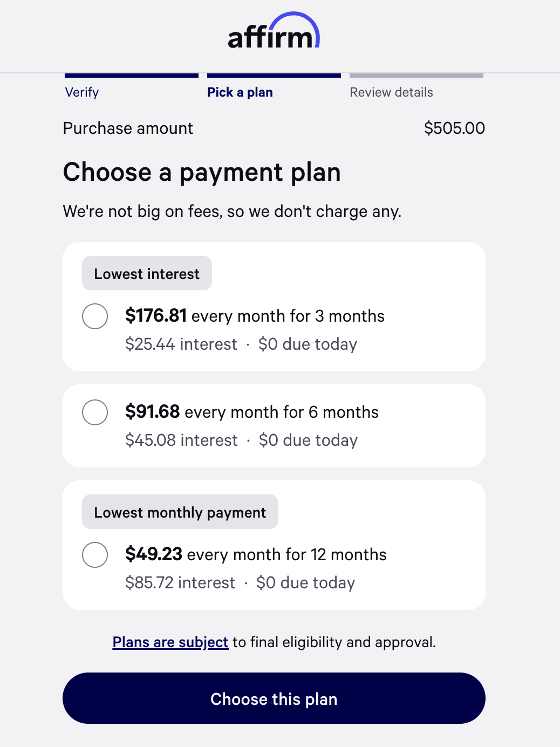
Task: Open the Plans are subject link
Action: 170,642
